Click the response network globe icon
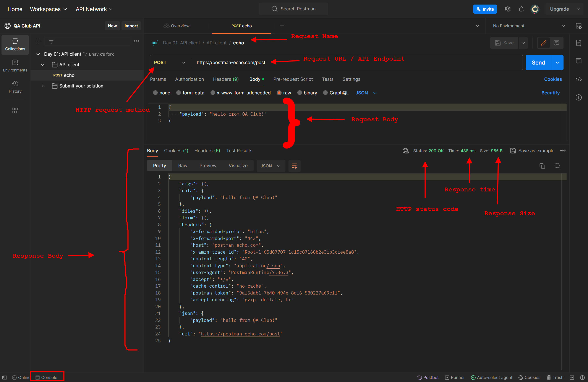Image resolution: width=588 pixels, height=382 pixels. (405, 151)
